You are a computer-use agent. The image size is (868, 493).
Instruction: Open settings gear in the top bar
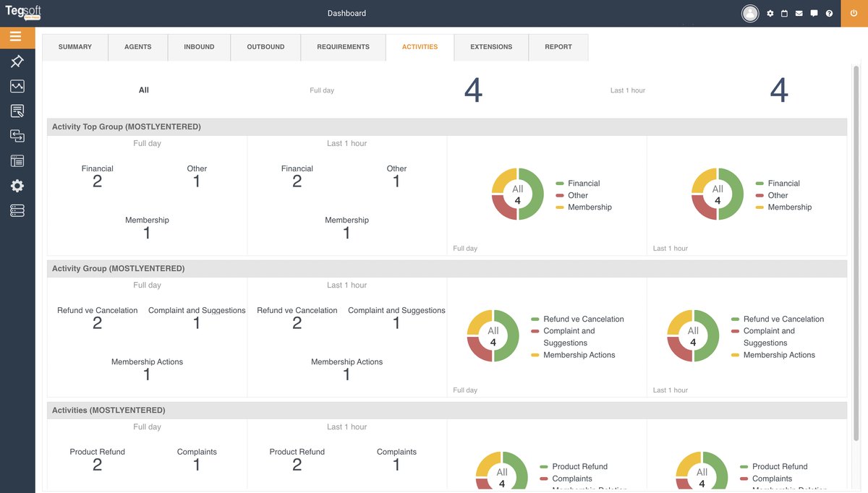coord(770,13)
